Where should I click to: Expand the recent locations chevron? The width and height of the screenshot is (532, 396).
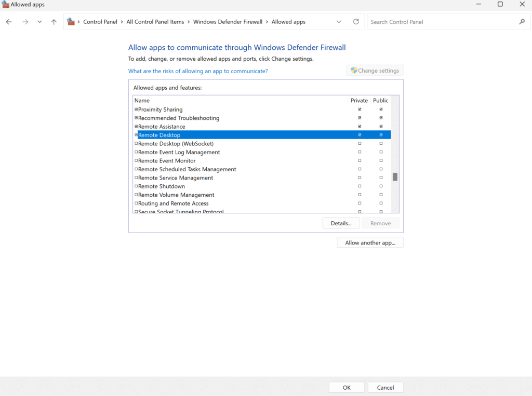tap(39, 22)
